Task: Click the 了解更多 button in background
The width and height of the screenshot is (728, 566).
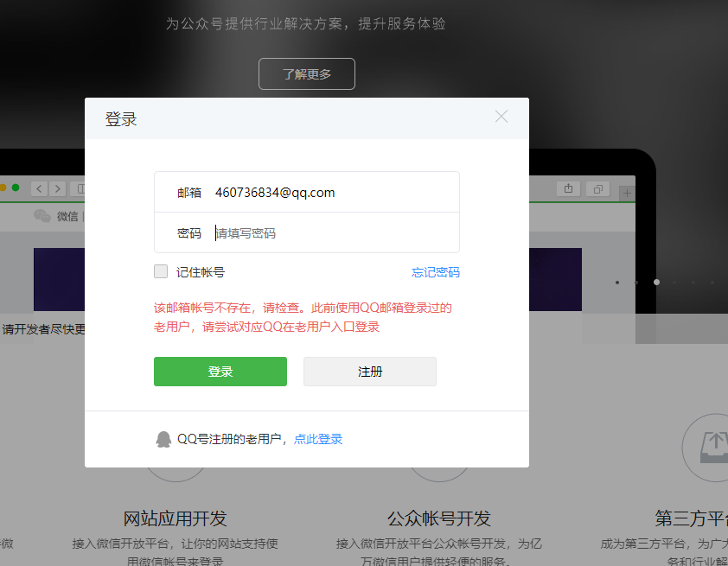Action: 307,73
